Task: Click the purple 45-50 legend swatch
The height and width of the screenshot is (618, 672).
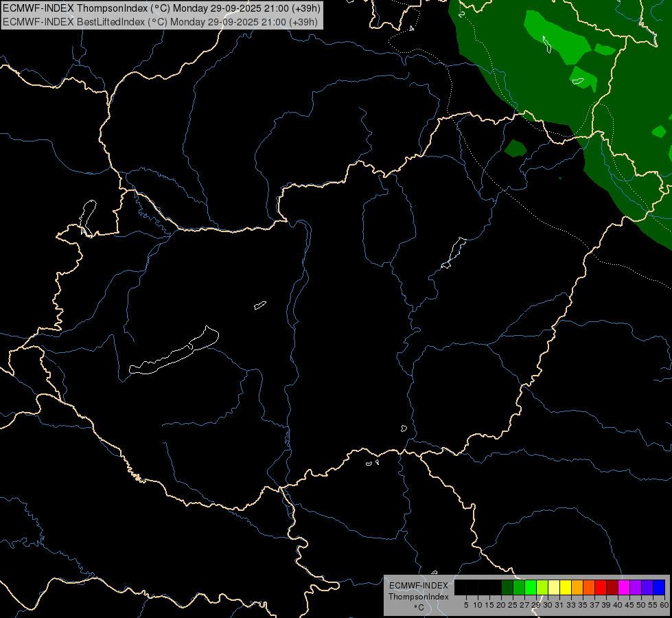Action: pos(636,587)
